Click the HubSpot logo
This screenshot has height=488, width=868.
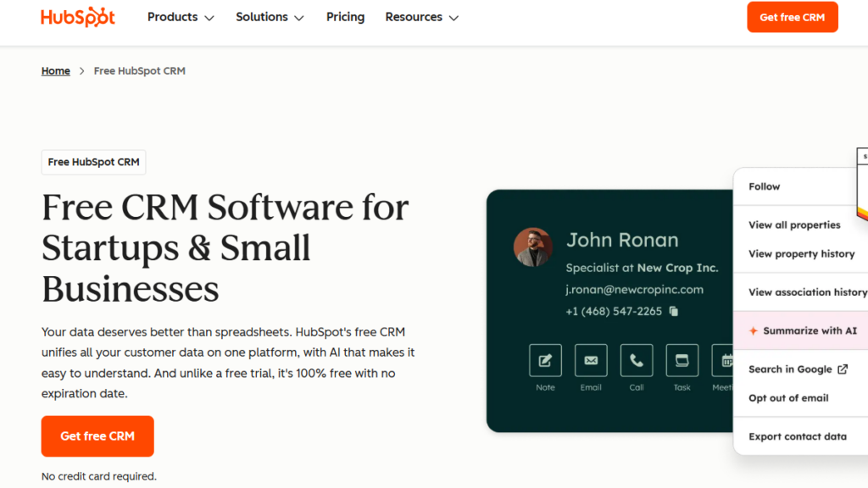click(x=78, y=17)
